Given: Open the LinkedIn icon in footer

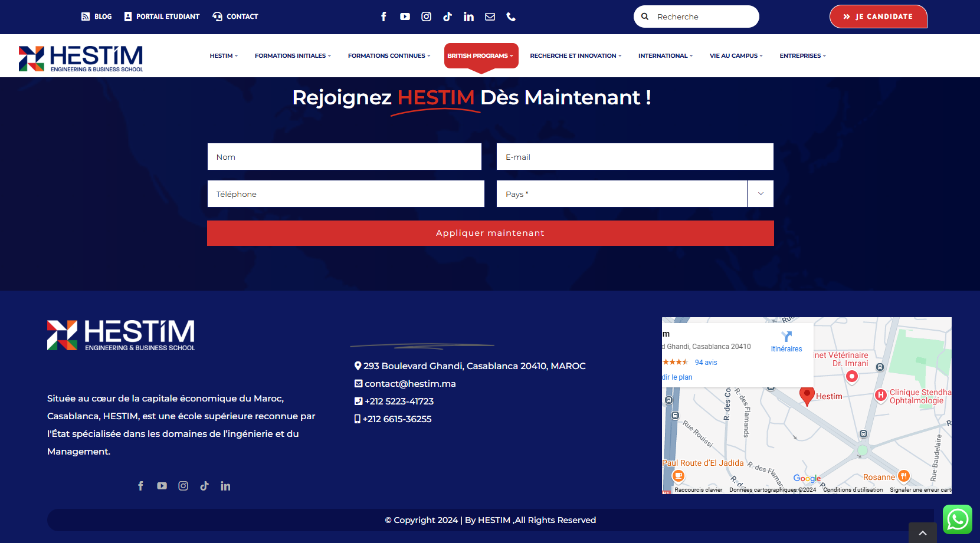Looking at the screenshot, I should (x=225, y=486).
